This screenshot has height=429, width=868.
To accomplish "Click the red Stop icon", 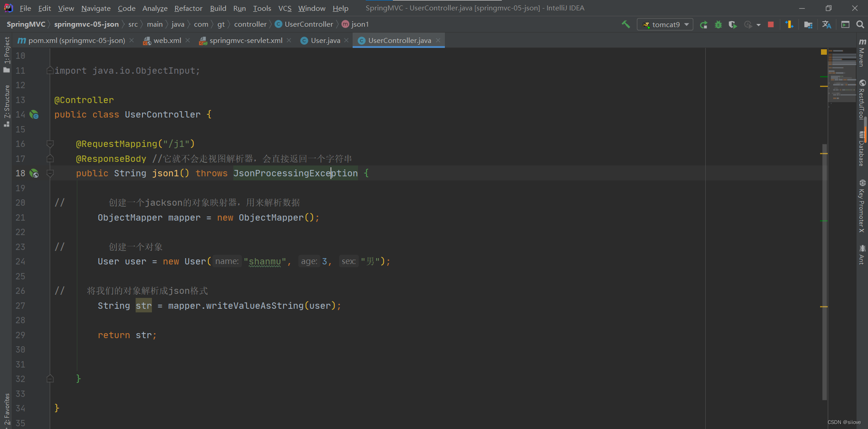I will (771, 24).
